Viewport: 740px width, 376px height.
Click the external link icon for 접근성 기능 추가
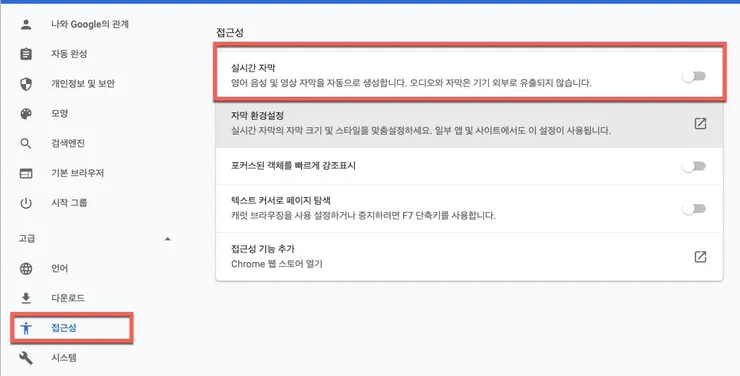[700, 257]
